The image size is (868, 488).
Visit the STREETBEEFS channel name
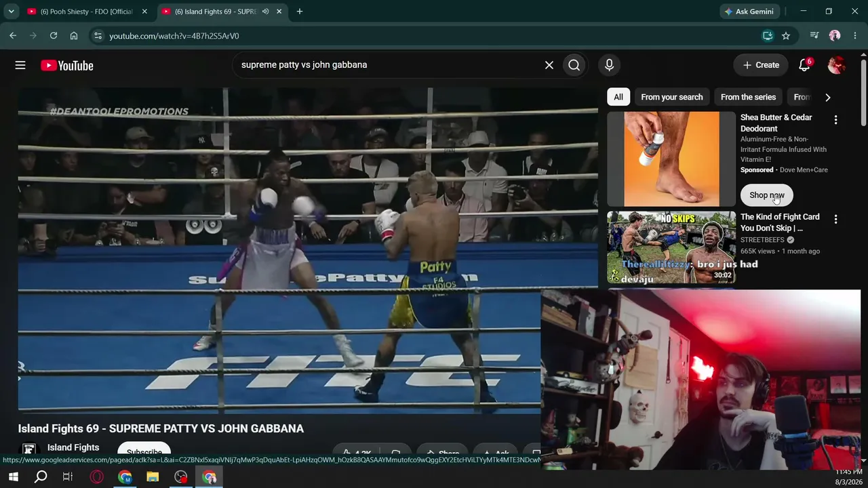pyautogui.click(x=762, y=240)
